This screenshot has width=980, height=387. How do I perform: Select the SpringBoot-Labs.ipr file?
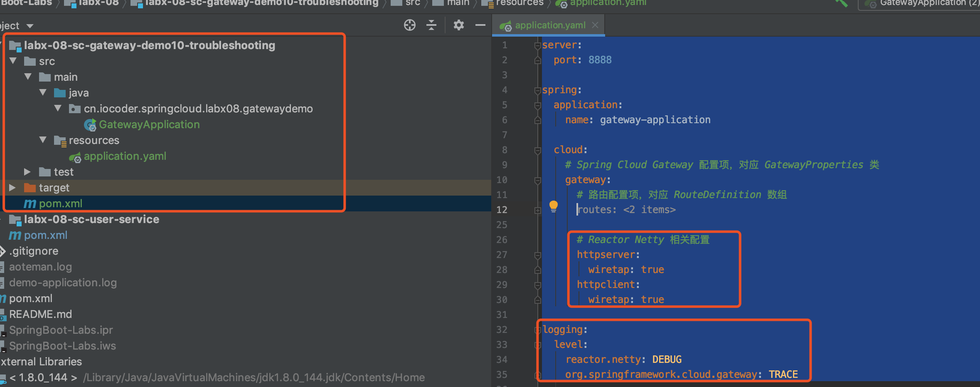(x=61, y=330)
